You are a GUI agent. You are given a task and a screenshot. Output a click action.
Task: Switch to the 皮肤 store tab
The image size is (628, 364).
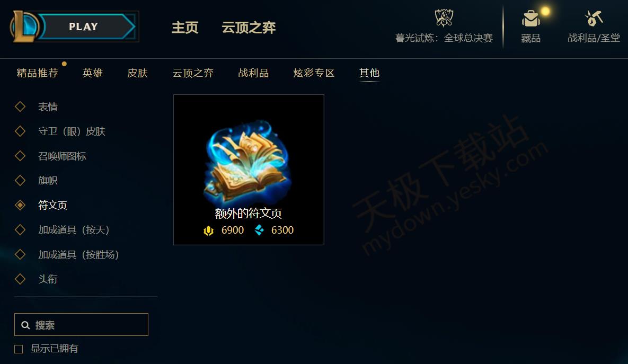click(137, 73)
